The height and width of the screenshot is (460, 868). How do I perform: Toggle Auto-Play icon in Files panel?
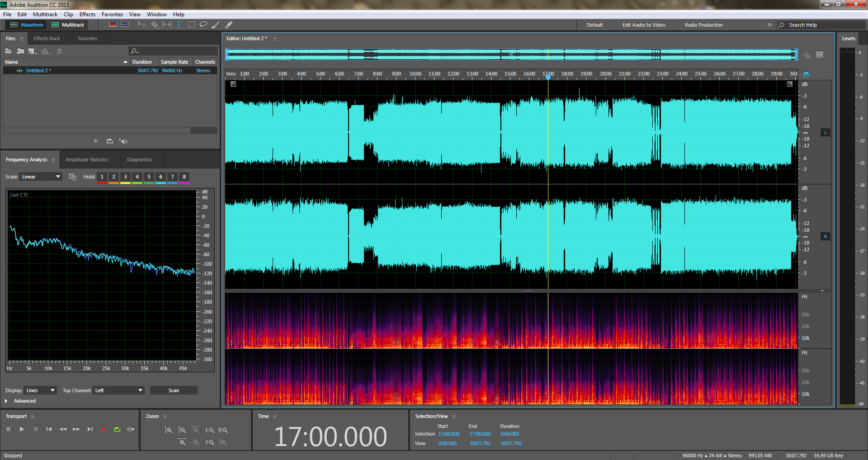pyautogui.click(x=123, y=141)
